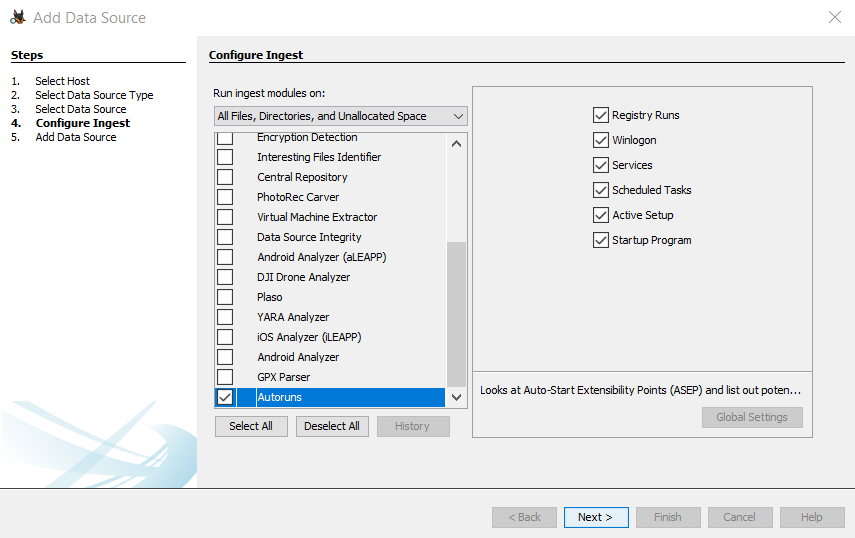This screenshot has height=538, width=855.
Task: Click Select All button
Action: pyautogui.click(x=251, y=426)
